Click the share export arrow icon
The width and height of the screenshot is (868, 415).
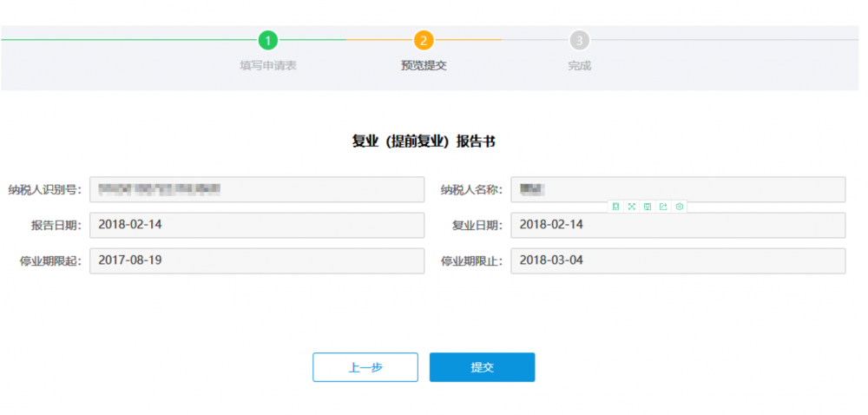pyautogui.click(x=663, y=207)
